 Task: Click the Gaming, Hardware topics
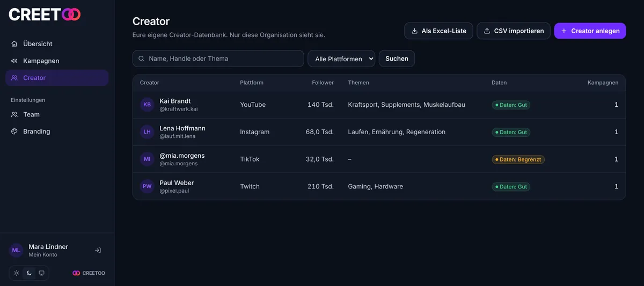click(375, 187)
